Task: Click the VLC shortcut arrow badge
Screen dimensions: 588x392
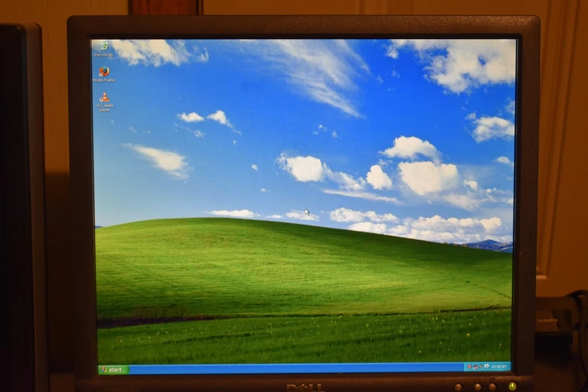Action: tap(101, 100)
